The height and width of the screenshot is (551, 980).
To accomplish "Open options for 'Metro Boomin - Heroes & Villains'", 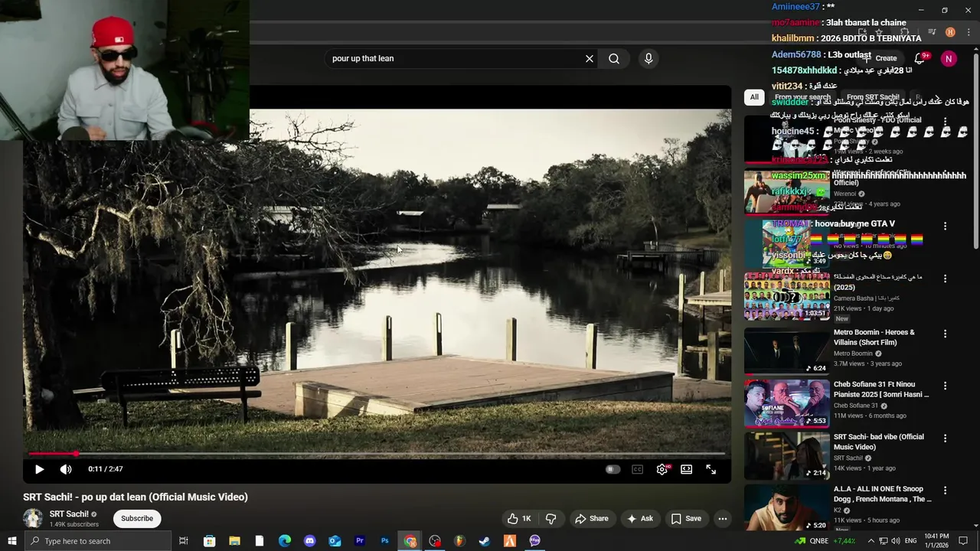I will 945,334.
